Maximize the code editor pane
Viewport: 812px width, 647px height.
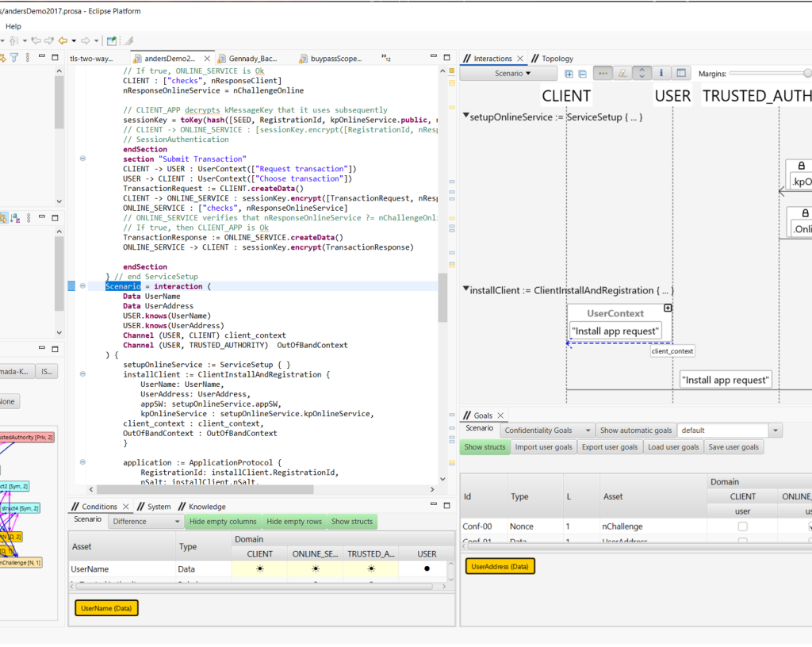point(447,57)
